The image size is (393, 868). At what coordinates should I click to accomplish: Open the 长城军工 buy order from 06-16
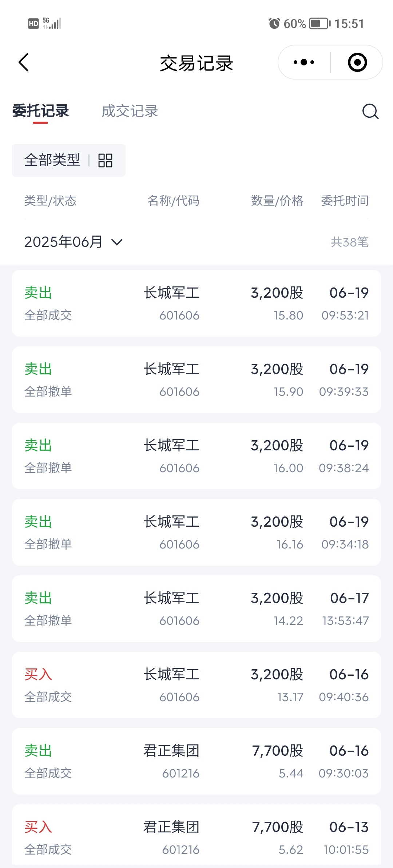coord(196,685)
